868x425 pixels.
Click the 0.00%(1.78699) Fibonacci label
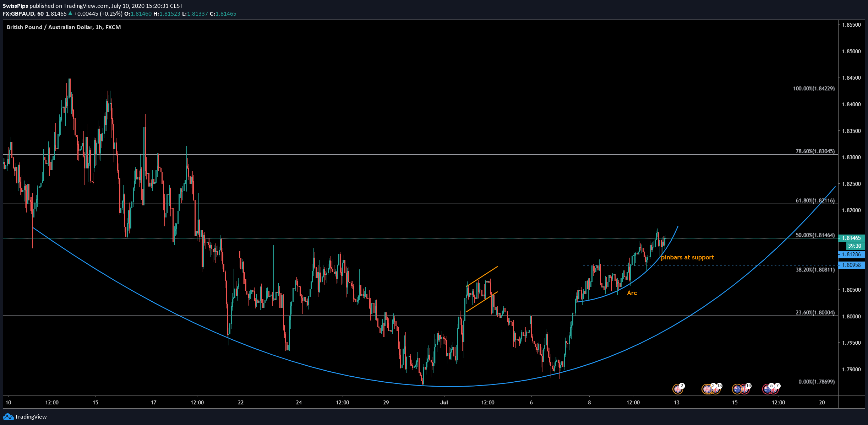pyautogui.click(x=817, y=382)
